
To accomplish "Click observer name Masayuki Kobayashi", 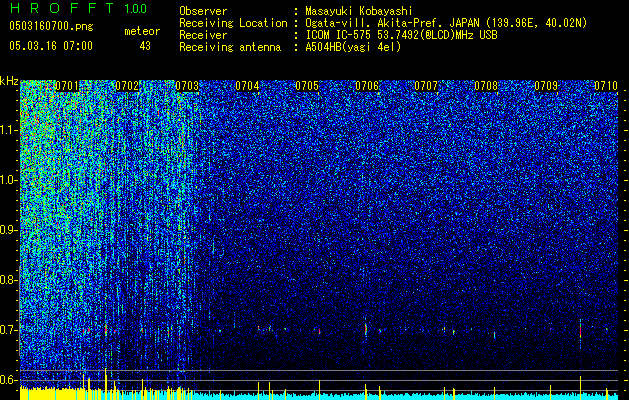I will coord(359,11).
